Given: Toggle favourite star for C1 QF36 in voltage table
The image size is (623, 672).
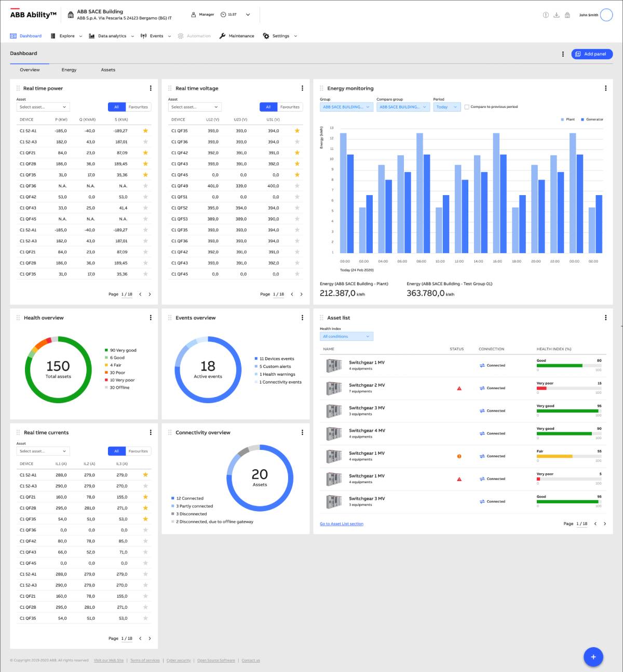Looking at the screenshot, I should (297, 142).
